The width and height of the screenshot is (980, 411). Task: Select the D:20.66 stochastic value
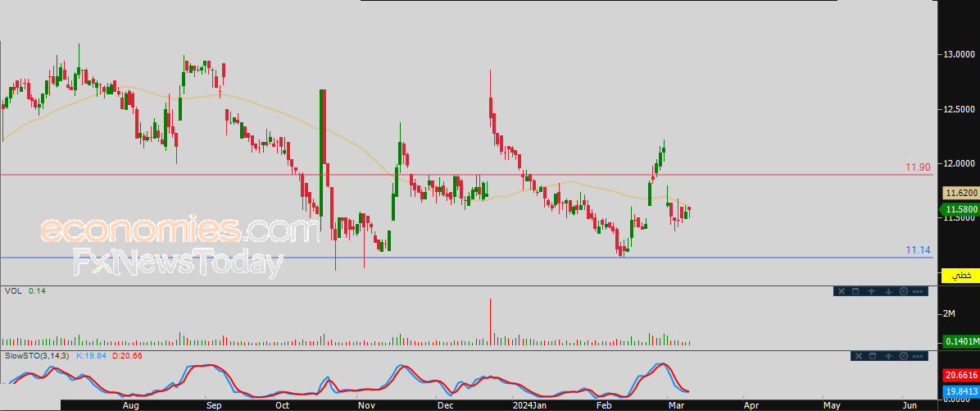click(127, 355)
